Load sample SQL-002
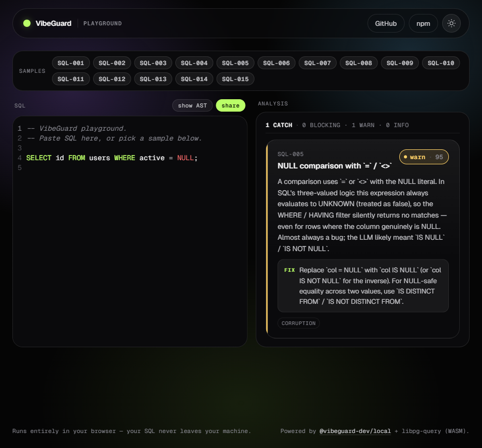This screenshot has width=482, height=448. 112,63
